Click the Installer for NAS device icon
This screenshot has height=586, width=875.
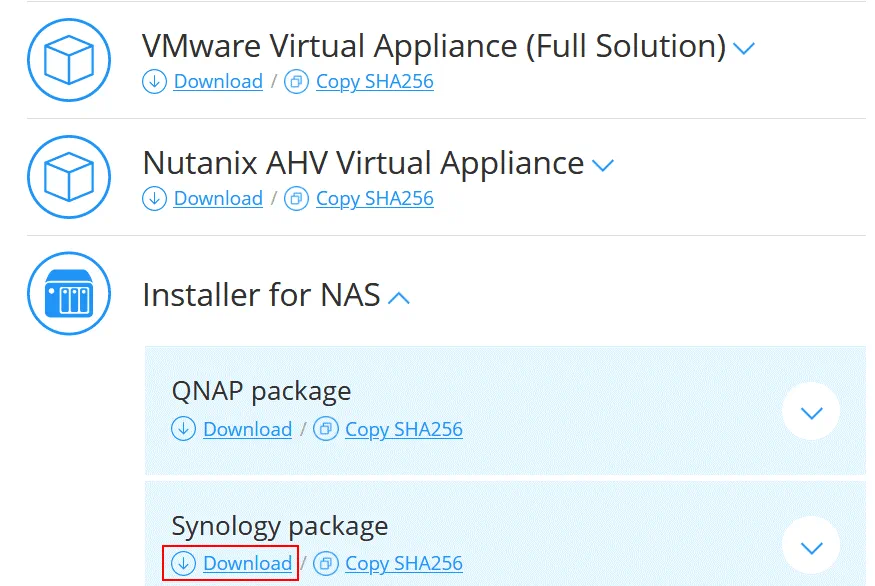pyautogui.click(x=67, y=294)
